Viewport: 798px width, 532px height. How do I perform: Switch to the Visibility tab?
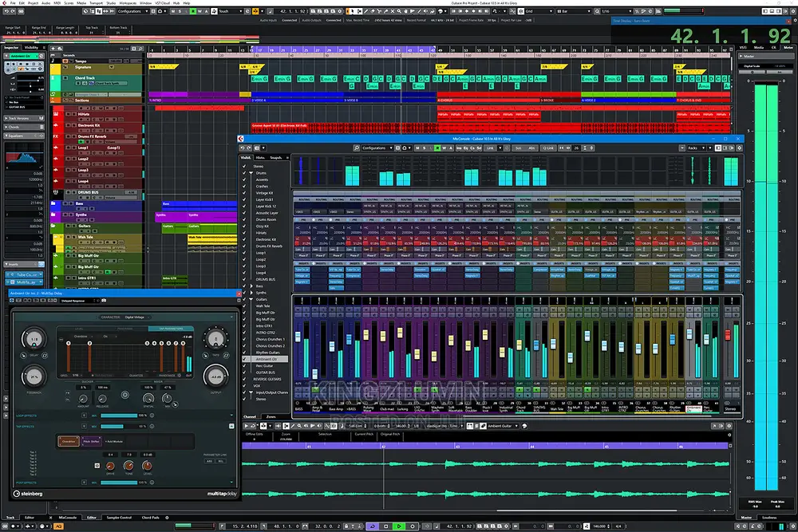click(x=32, y=48)
